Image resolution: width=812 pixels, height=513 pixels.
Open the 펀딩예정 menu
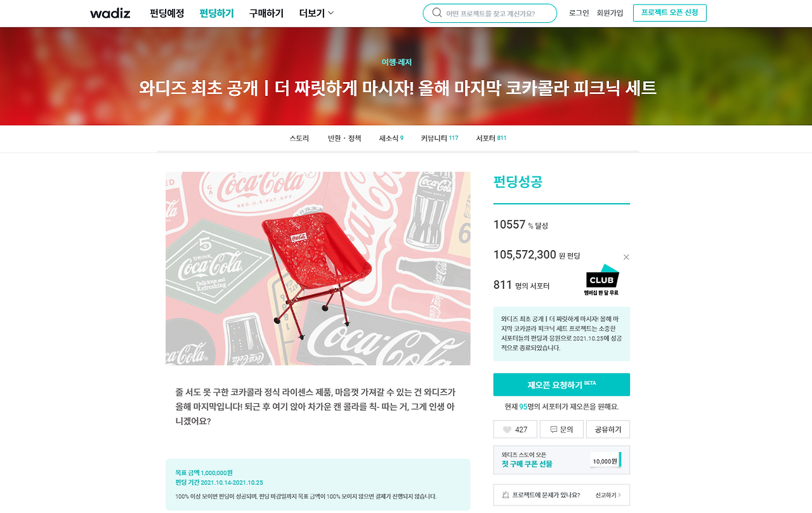(x=167, y=13)
